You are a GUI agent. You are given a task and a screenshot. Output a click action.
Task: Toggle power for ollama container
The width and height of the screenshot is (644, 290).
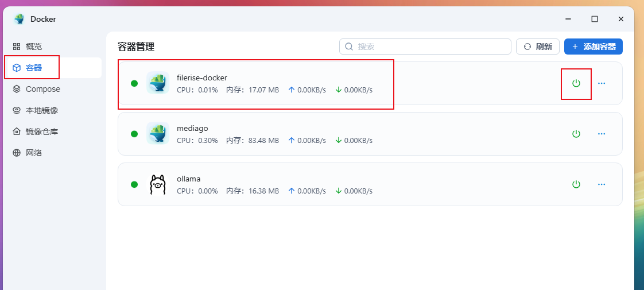pos(576,184)
